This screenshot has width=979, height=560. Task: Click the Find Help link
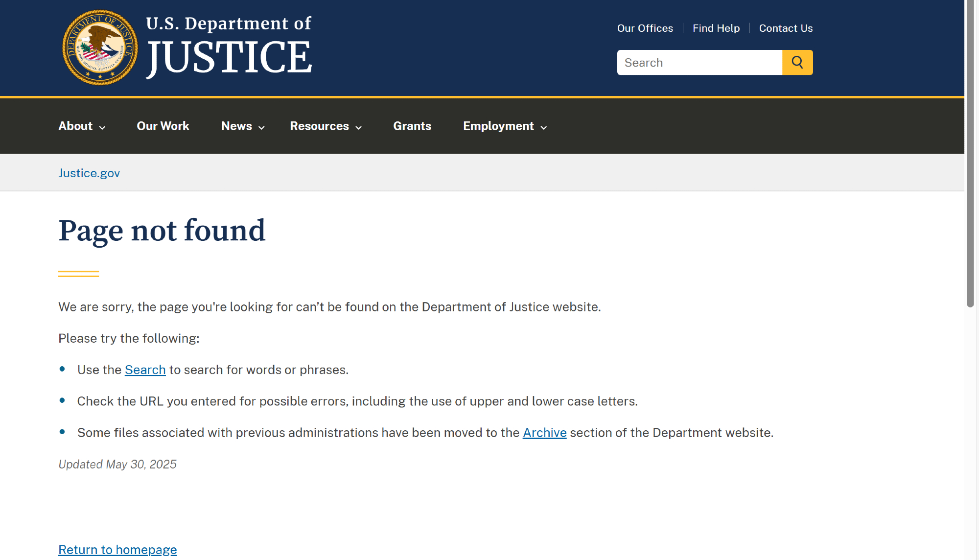pos(716,28)
